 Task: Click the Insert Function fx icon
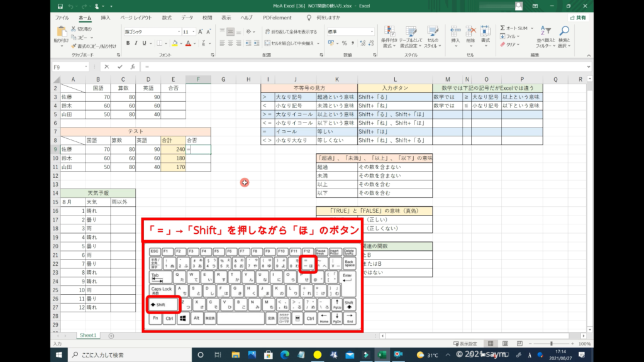click(132, 67)
